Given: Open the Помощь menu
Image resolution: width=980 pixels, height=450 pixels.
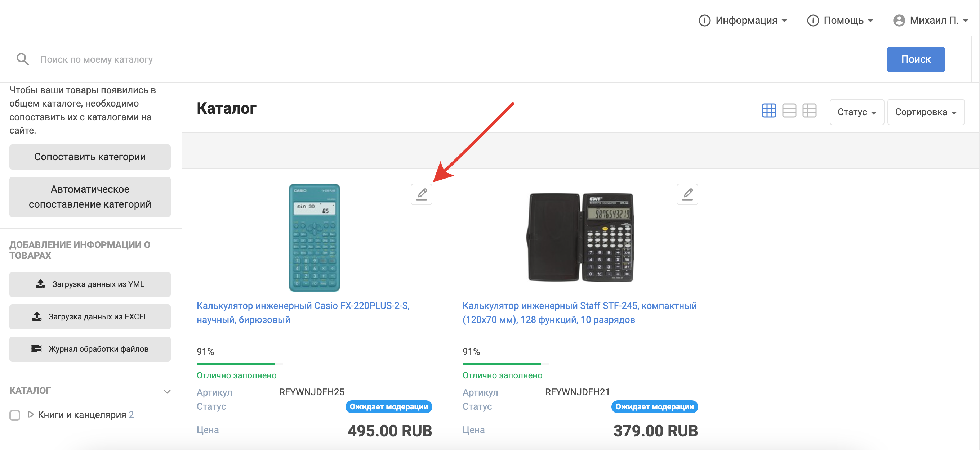Looking at the screenshot, I should pyautogui.click(x=840, y=20).
